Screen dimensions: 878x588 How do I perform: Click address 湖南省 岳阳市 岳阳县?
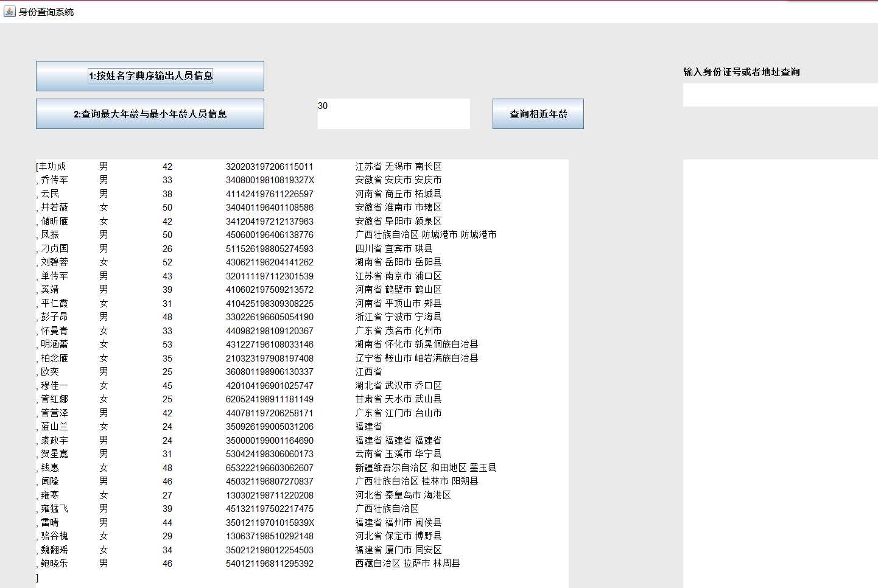(398, 262)
